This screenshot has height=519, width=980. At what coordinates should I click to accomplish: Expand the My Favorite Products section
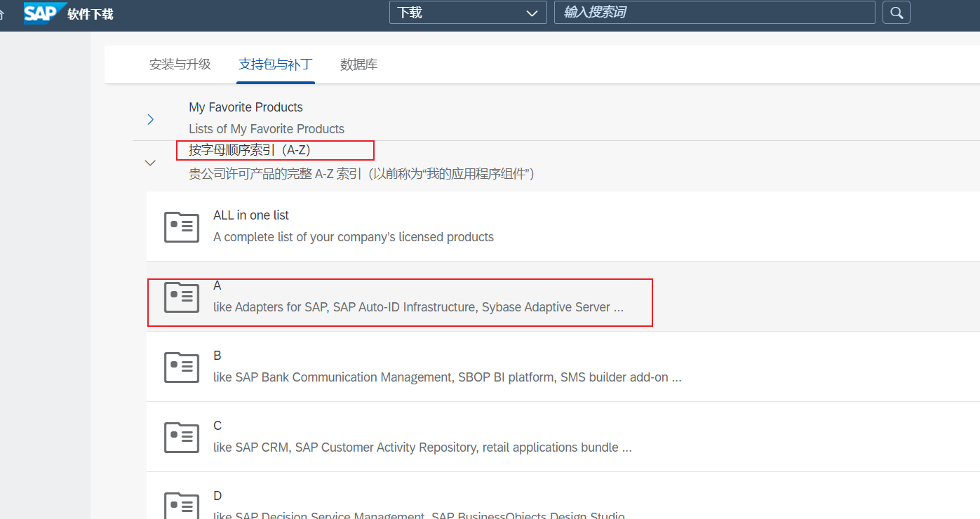pyautogui.click(x=150, y=119)
